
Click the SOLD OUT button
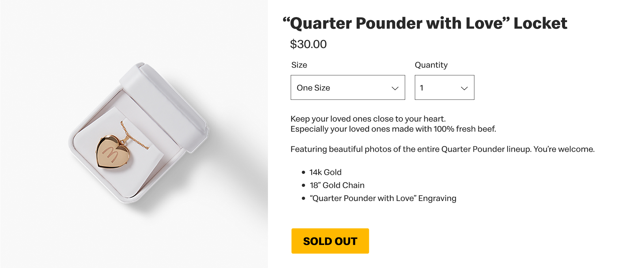pos(330,241)
